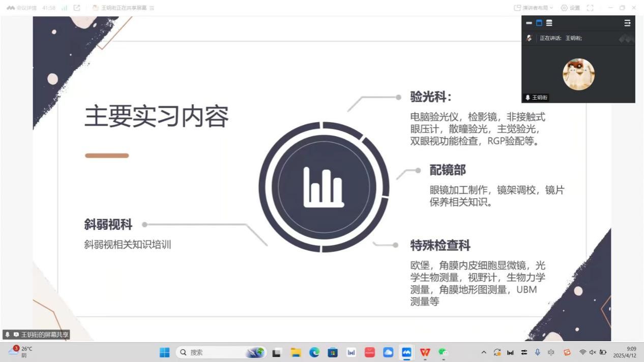Check the network signal status icon
This screenshot has width=644, height=362.
pyautogui.click(x=64, y=8)
